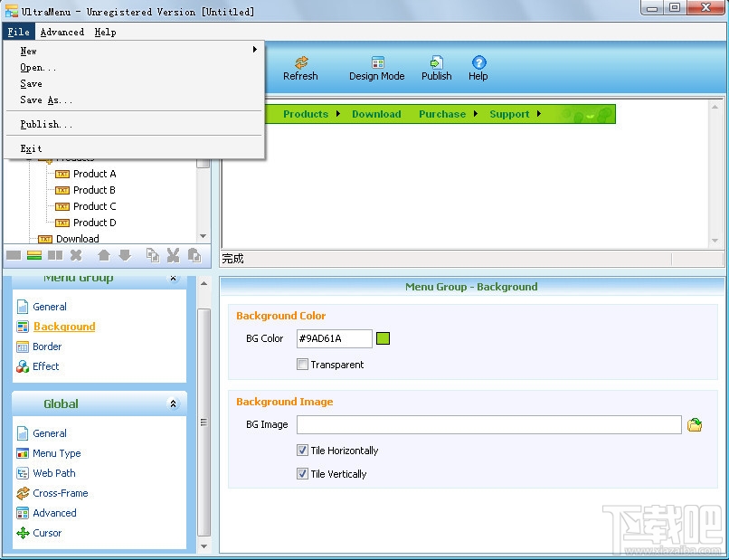Screen dimensions: 729x560
Task: Click the cut item icon below the menu tree
Action: point(173,255)
